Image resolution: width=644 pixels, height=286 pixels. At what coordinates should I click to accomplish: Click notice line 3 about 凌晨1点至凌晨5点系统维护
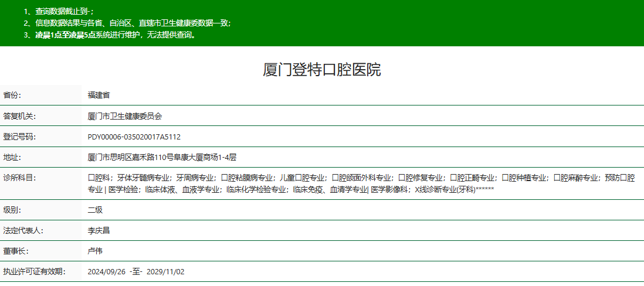[x=109, y=35]
